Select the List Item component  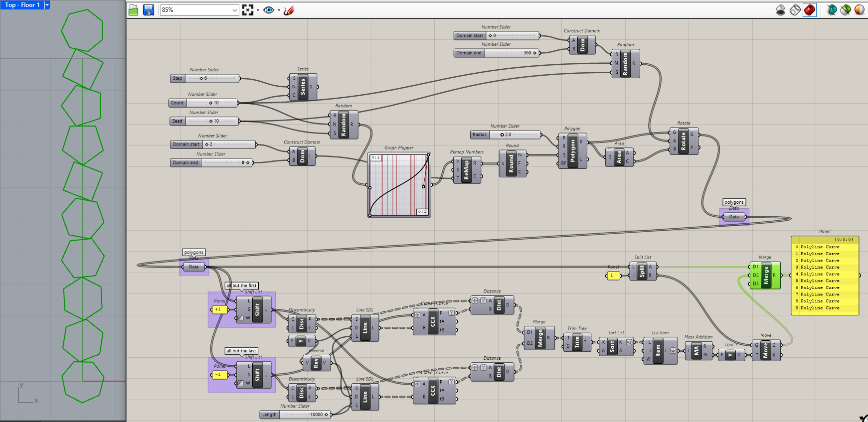(660, 351)
